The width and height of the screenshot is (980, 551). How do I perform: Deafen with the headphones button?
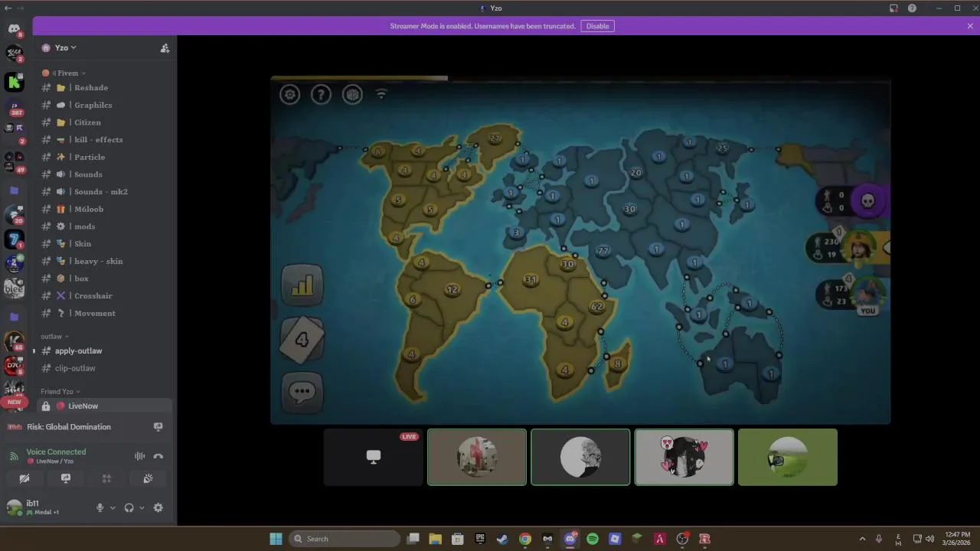pyautogui.click(x=129, y=507)
